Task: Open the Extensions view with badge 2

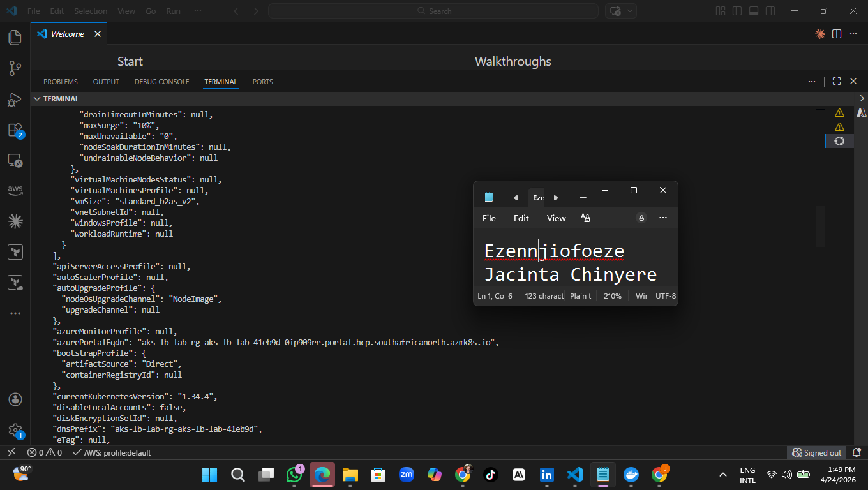Action: coord(15,131)
